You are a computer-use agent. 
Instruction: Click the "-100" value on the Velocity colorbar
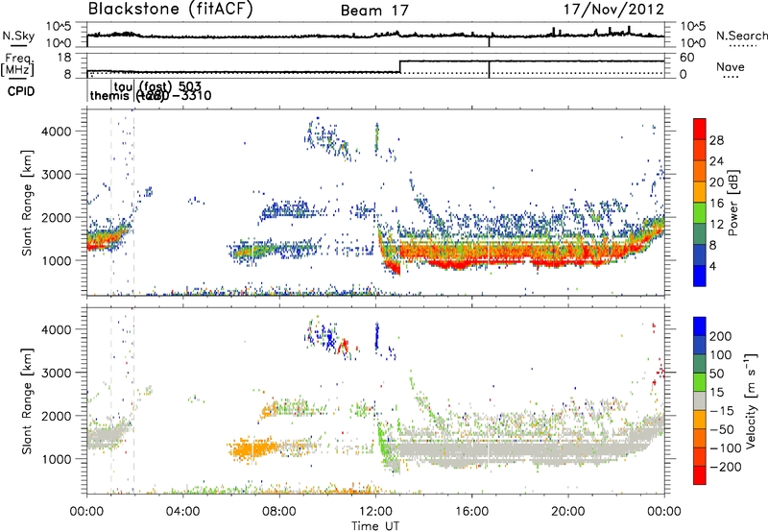coord(726,448)
